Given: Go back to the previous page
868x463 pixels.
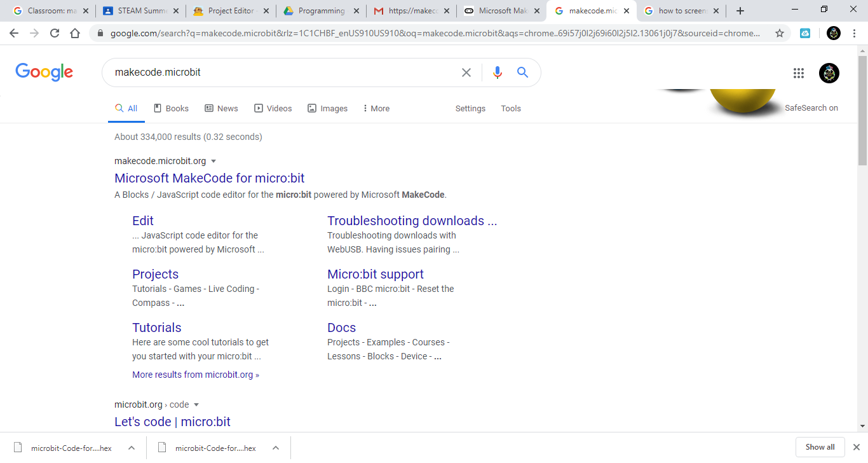Looking at the screenshot, I should pyautogui.click(x=14, y=34).
